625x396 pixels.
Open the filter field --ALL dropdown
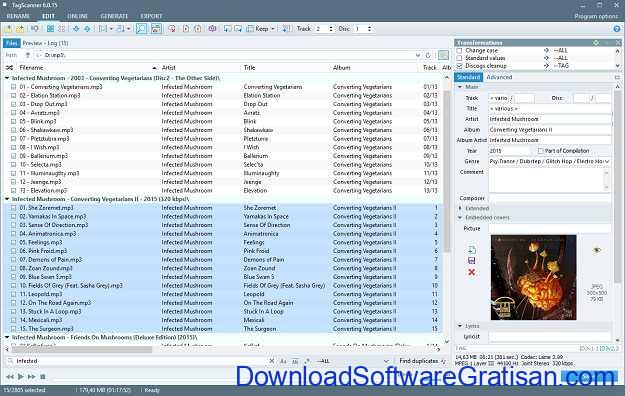pyautogui.click(x=385, y=361)
